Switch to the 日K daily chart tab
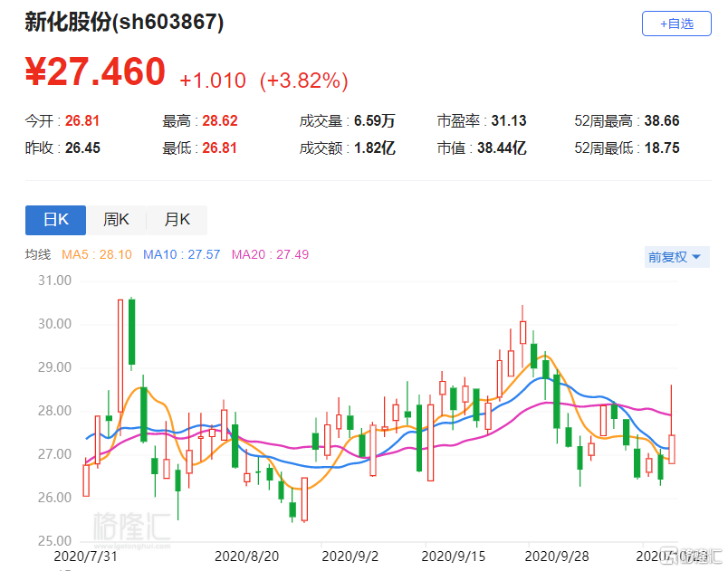 coord(56,220)
